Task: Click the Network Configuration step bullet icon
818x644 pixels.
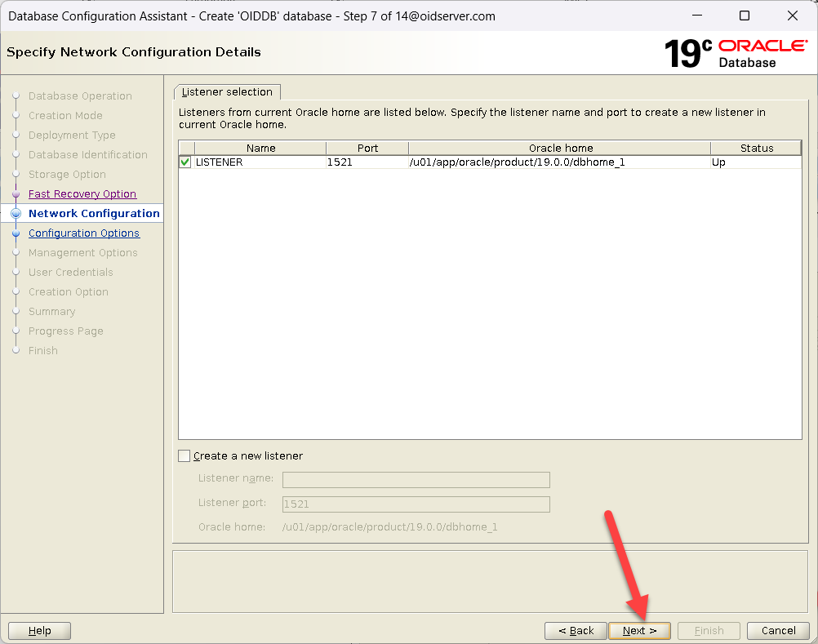Action: [x=16, y=214]
